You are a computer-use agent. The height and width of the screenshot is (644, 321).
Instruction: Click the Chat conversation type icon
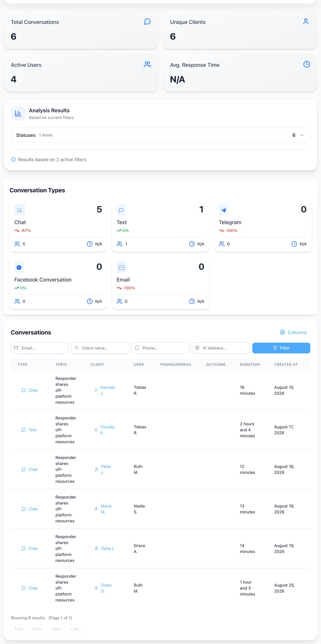pos(19,210)
